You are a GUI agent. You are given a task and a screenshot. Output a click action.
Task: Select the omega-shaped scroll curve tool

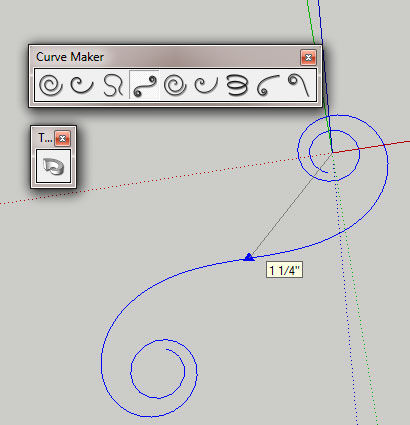[113, 85]
